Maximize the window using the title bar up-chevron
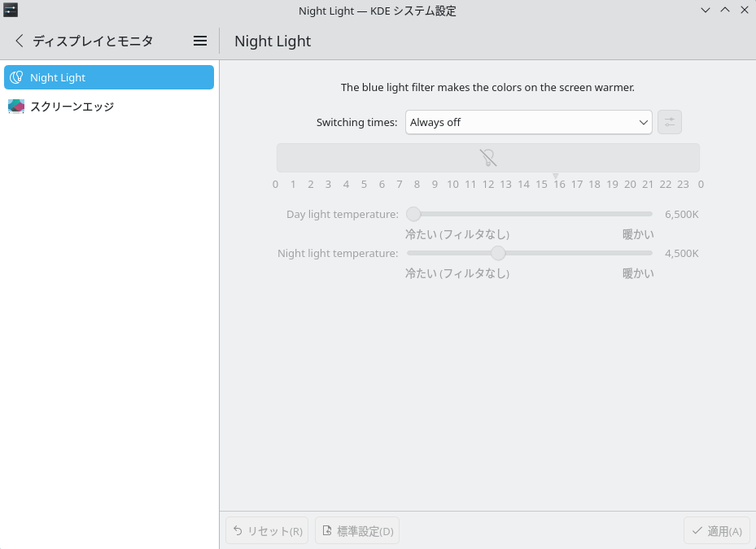This screenshot has height=549, width=756. pos(725,11)
